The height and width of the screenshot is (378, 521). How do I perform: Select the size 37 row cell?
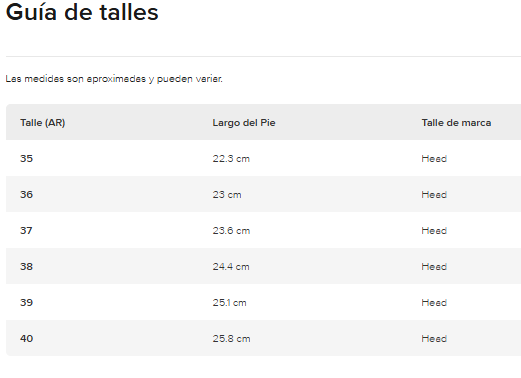click(26, 230)
